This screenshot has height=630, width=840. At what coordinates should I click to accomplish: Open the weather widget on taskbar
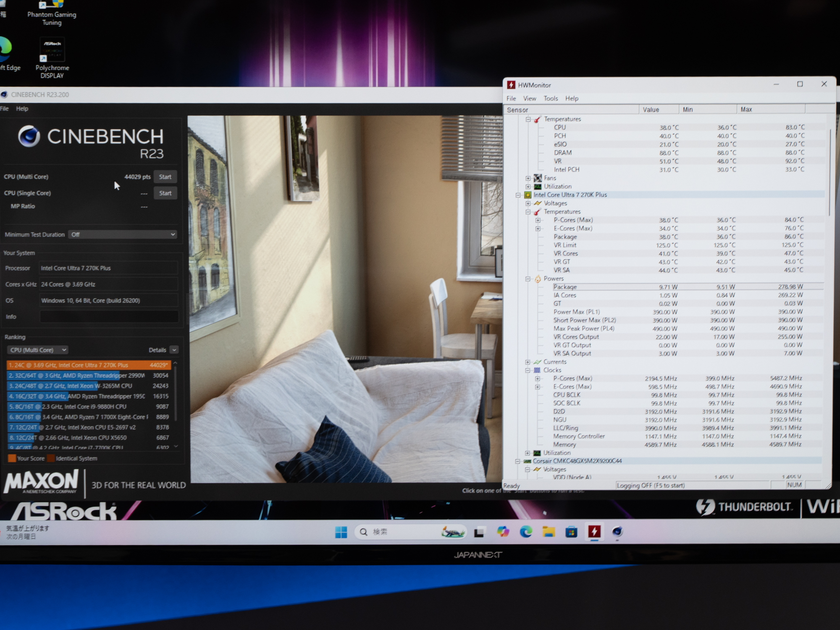click(25, 532)
